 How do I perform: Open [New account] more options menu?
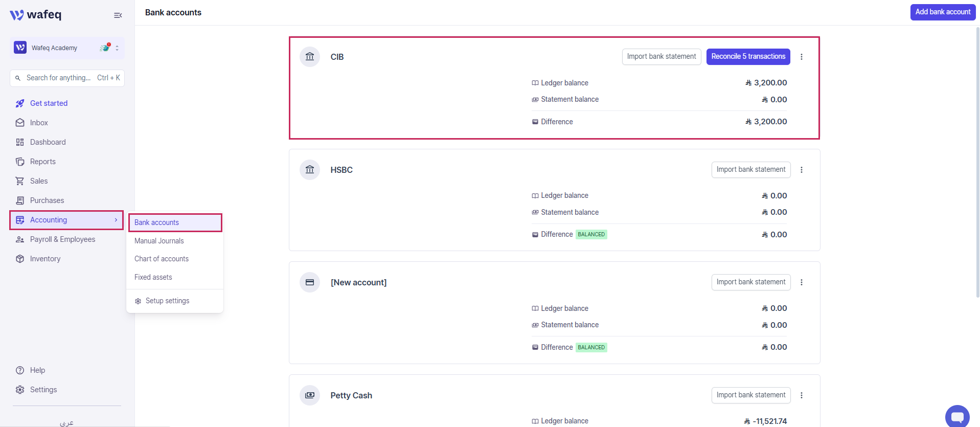point(802,282)
